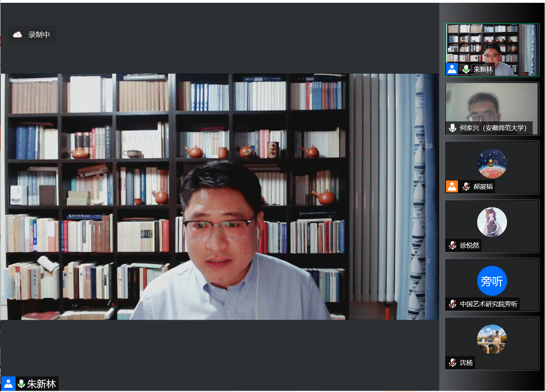Viewport: 545px width, 392px height.
Task: Click the green mic icon below the main video
Action: pos(22,384)
